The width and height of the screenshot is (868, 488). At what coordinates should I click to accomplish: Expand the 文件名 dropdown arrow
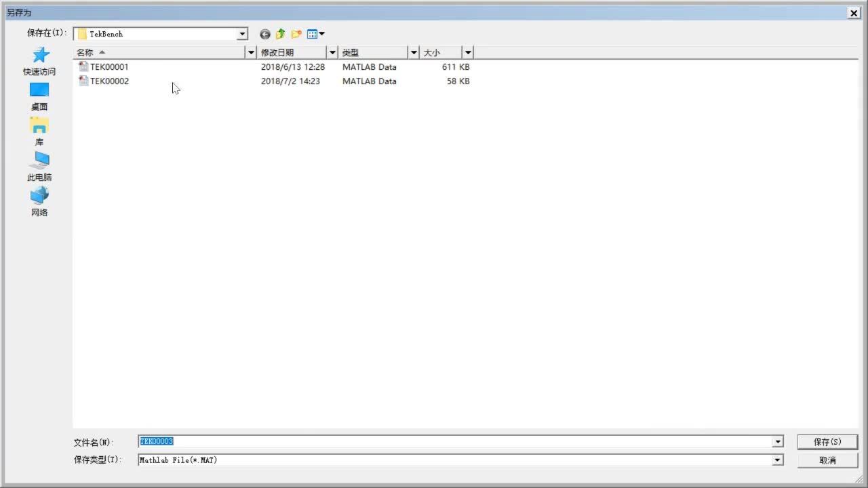point(777,442)
